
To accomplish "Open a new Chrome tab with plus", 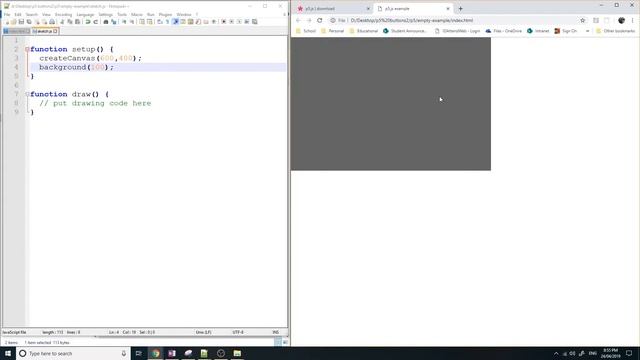I will pos(460,9).
